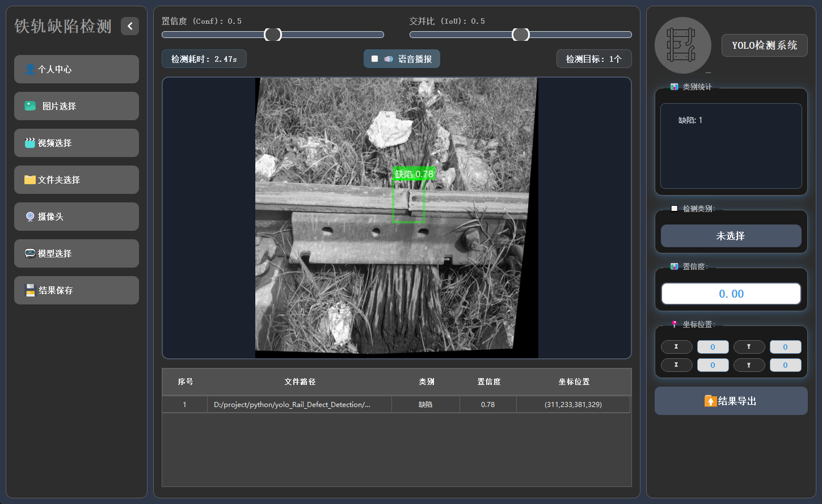Click the top-left X coordinate value field
This screenshot has height=504, width=822.
tap(713, 346)
